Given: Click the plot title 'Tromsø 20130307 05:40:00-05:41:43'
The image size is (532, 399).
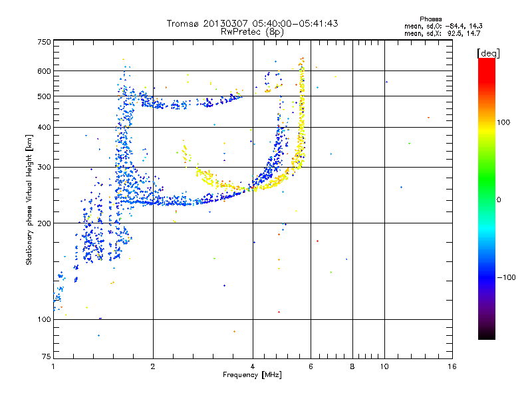Looking at the screenshot, I should [x=252, y=23].
